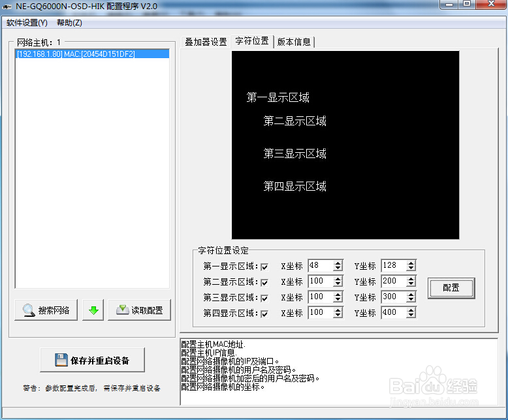Decrease 第二显示区域 Y坐标 with down arrow
Viewport: 508px width, 420px height.
411,284
